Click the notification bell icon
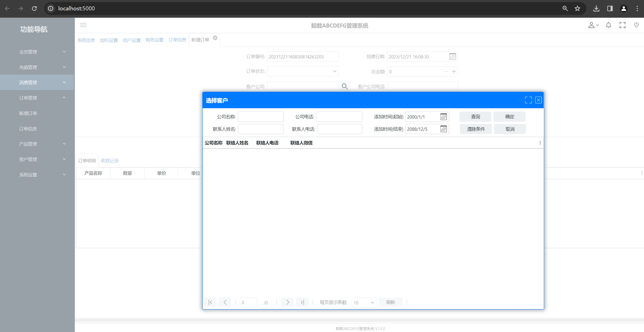Image resolution: width=644 pixels, height=332 pixels. [x=608, y=25]
